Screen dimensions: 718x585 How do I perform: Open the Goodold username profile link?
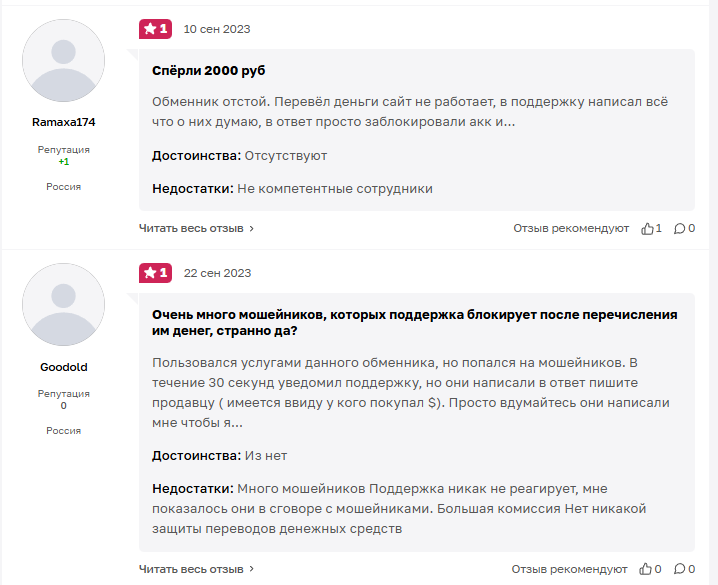point(63,367)
